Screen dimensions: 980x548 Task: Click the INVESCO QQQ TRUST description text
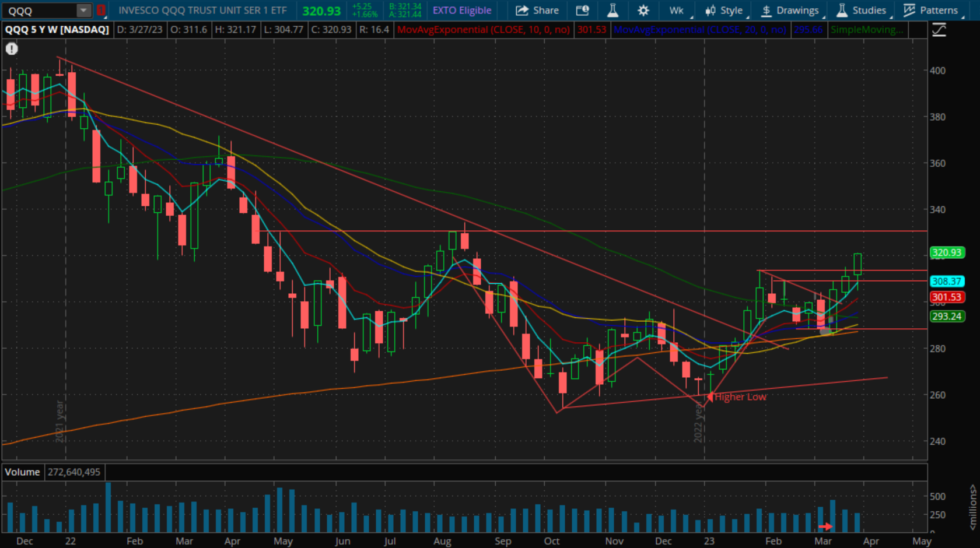202,10
